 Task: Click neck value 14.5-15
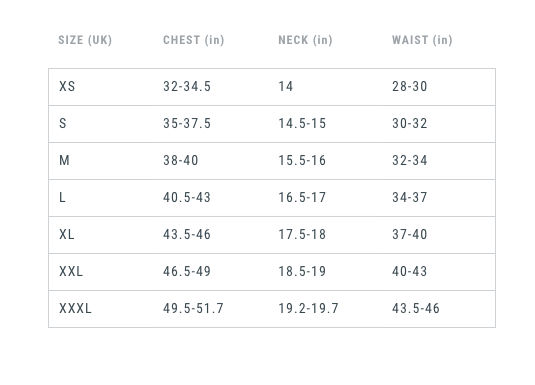pyautogui.click(x=302, y=123)
